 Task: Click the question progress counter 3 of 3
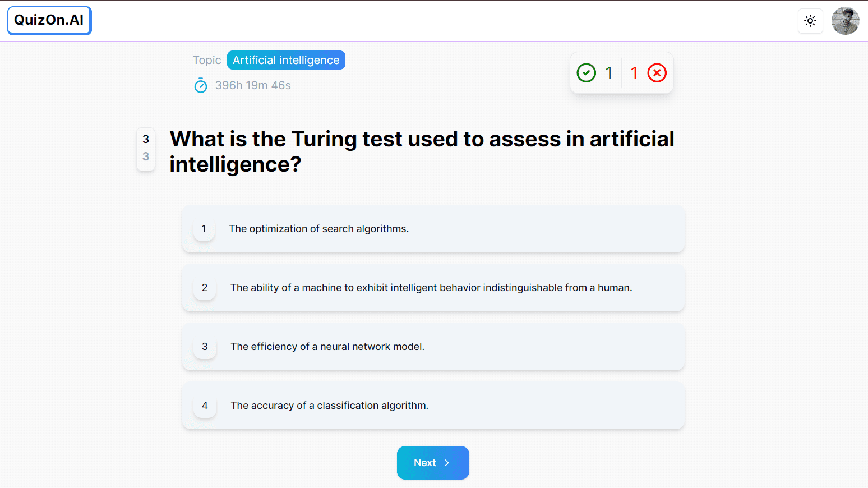(146, 148)
